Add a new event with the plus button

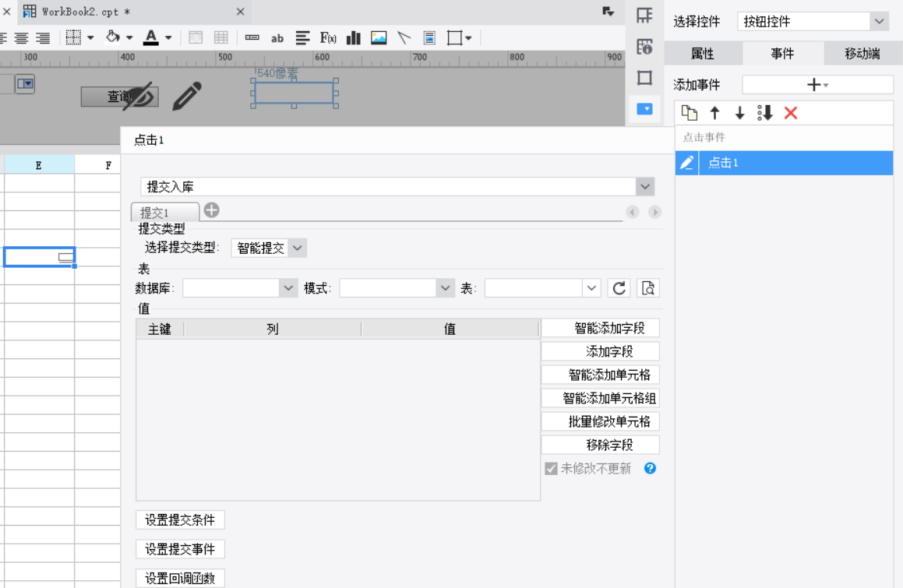pyautogui.click(x=817, y=85)
